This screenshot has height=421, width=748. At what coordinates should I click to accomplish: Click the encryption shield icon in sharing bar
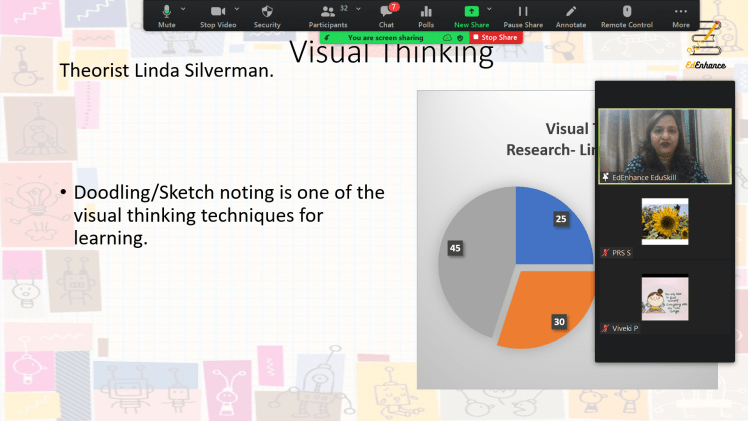pos(459,37)
